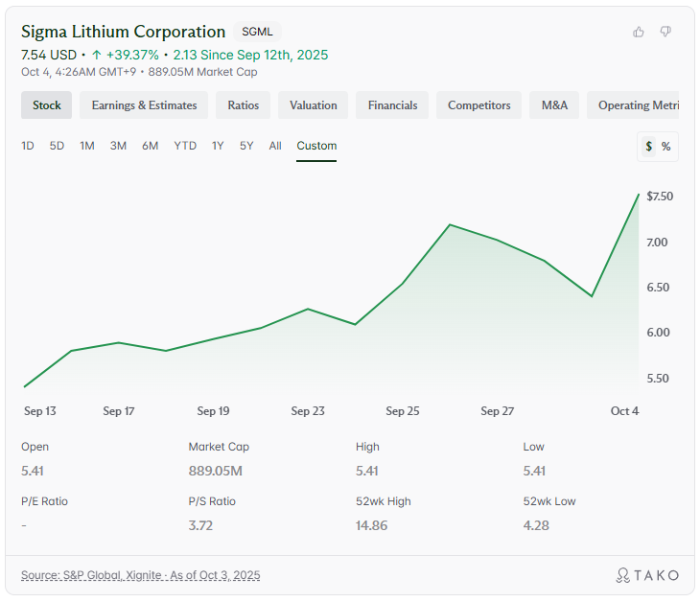Click the 52wk Low value 4.28

point(536,525)
